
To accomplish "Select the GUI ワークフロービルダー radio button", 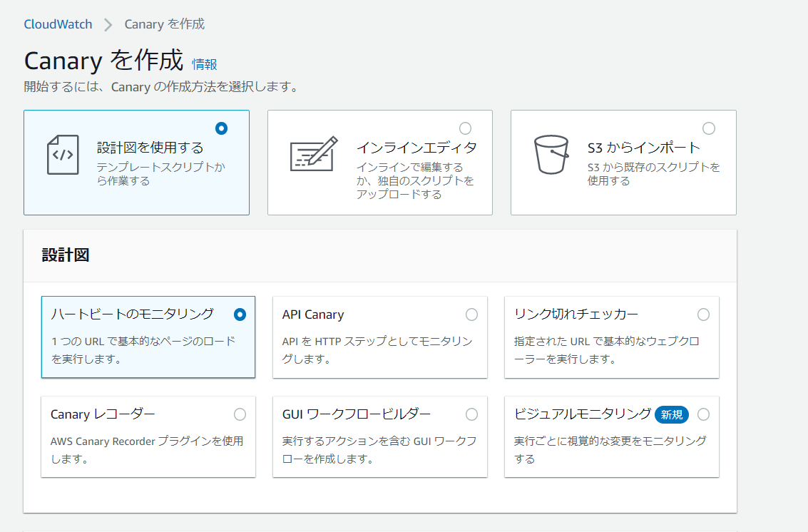I will tap(471, 414).
